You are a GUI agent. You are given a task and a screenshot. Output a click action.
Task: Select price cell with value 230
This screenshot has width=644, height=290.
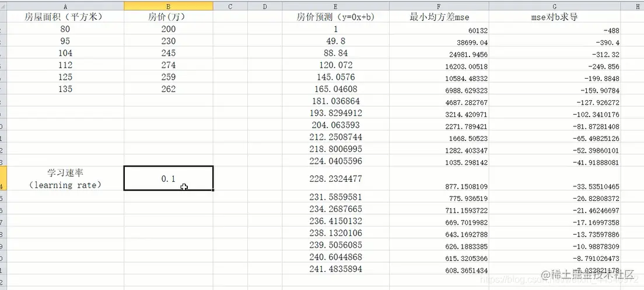point(169,41)
